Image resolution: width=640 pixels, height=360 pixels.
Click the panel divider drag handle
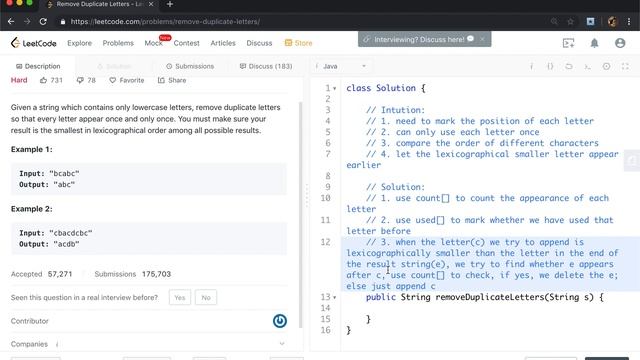point(307,195)
